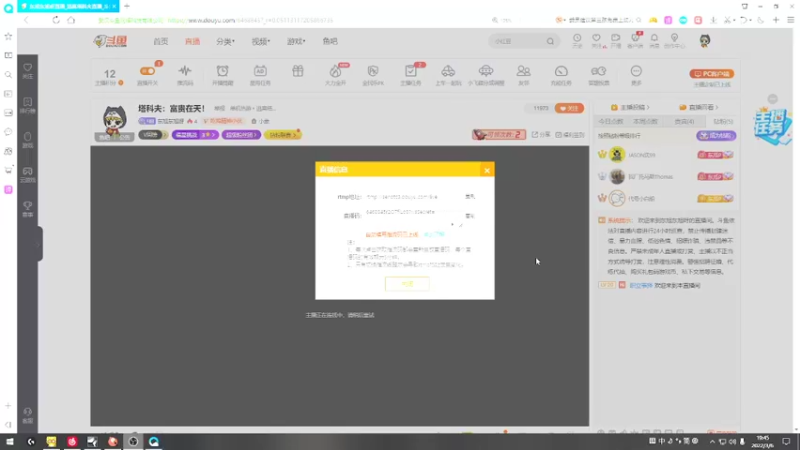Click the browser refresh button

[x=56, y=20]
